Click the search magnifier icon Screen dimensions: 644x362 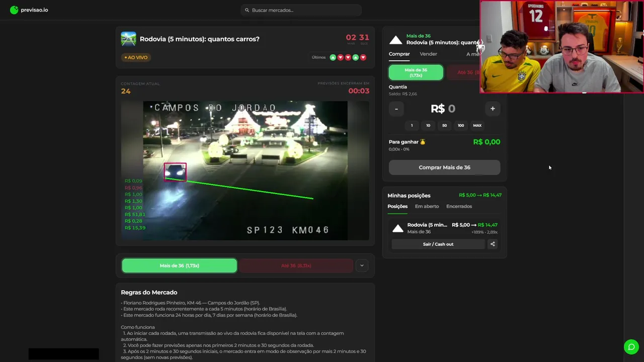click(x=247, y=10)
